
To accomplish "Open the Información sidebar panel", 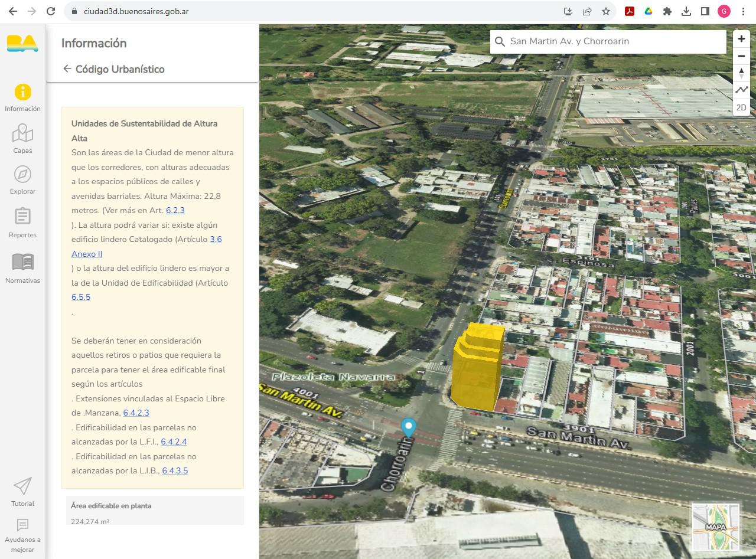I will coord(22,98).
